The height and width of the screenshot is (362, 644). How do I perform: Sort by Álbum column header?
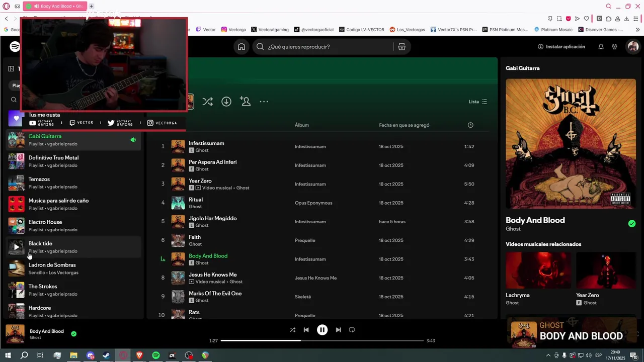(302, 125)
